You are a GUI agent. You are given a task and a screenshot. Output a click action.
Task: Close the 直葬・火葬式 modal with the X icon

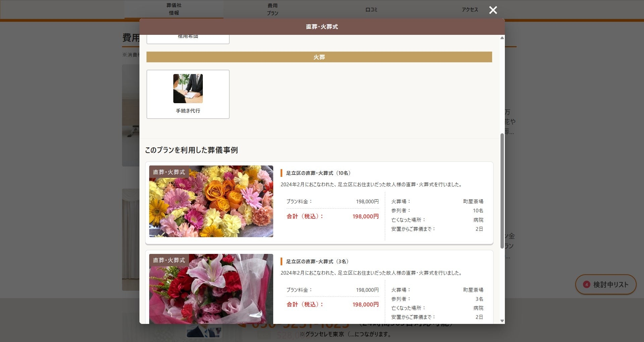493,10
